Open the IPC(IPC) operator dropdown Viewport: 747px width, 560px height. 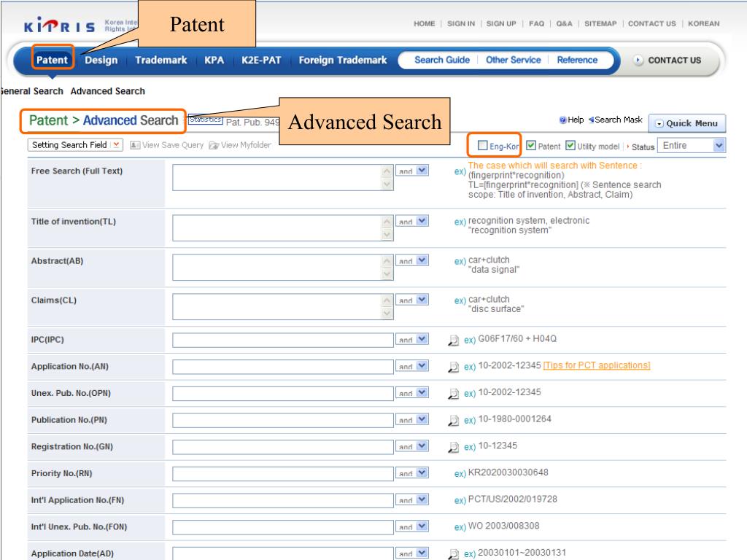coord(412,339)
